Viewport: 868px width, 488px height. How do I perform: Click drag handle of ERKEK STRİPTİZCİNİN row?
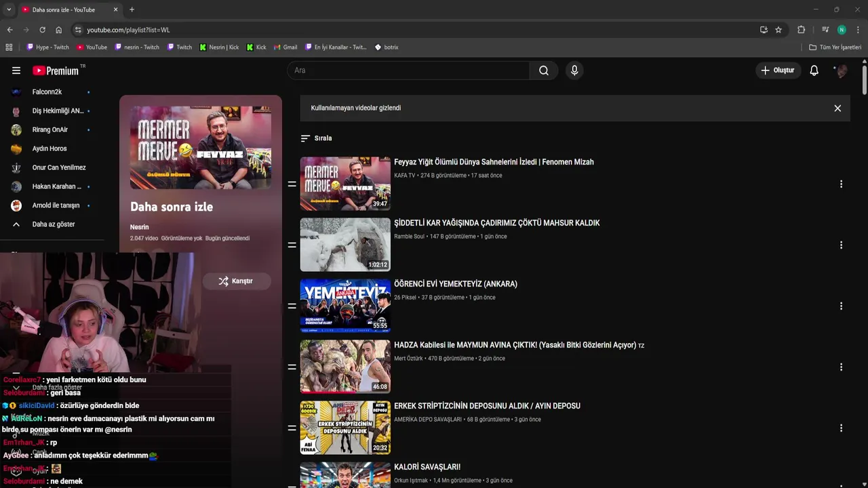[x=292, y=428]
